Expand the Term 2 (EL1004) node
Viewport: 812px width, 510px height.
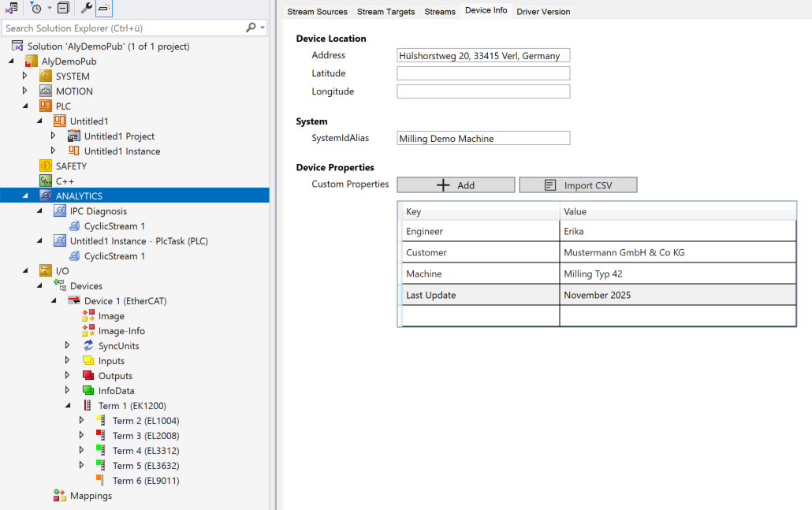tap(81, 421)
